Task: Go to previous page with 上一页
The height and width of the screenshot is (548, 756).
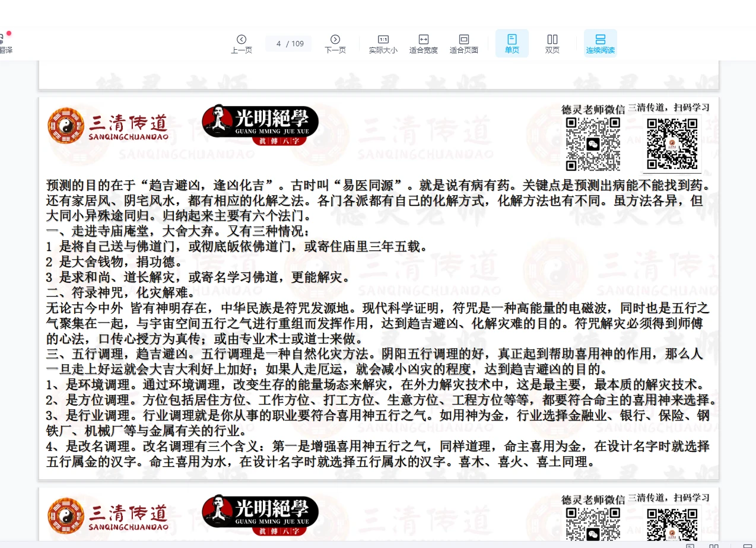Action: coord(241,44)
